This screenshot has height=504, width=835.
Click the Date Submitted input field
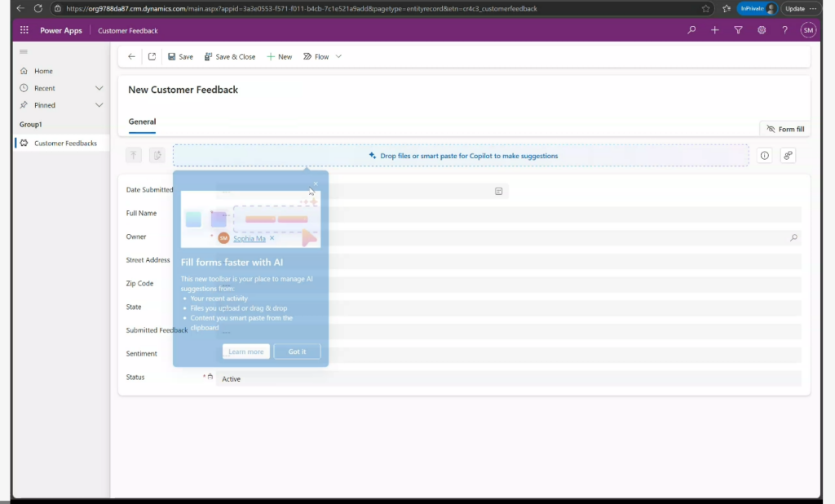[x=362, y=191]
